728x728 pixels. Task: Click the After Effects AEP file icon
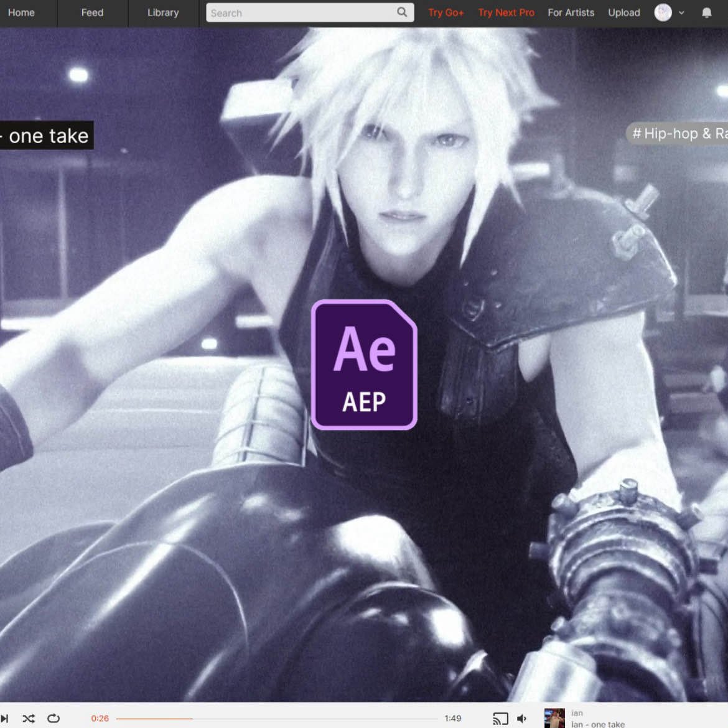pos(364,365)
